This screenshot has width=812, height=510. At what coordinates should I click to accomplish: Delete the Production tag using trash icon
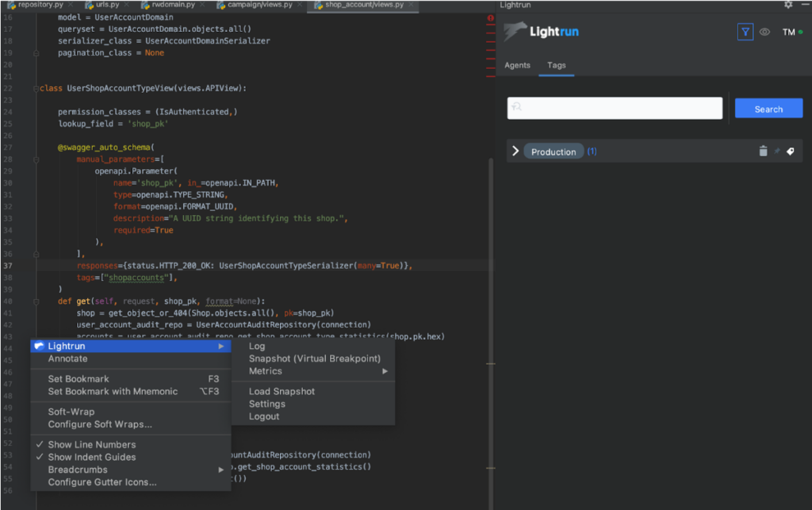point(763,151)
